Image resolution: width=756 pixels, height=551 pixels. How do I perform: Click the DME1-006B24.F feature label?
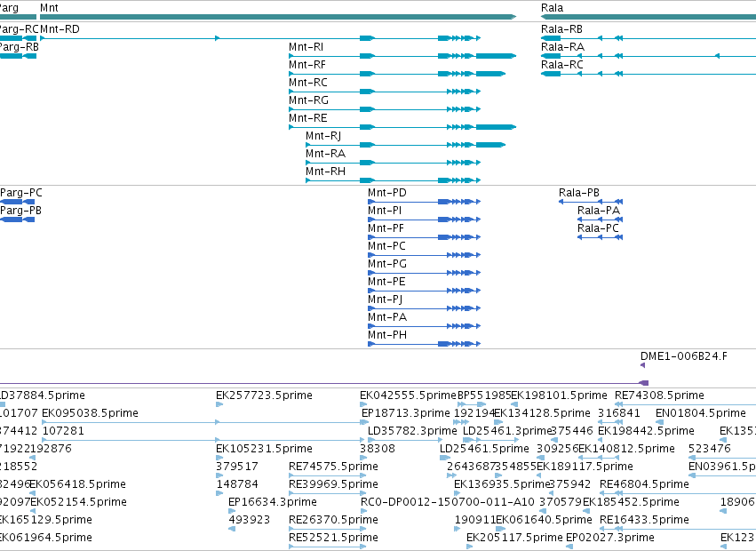click(684, 356)
